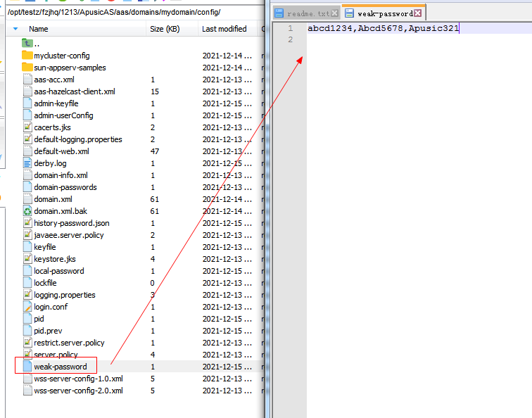Image resolution: width=532 pixels, height=418 pixels.
Task: Close the weak-password editor tab
Action: (x=418, y=13)
